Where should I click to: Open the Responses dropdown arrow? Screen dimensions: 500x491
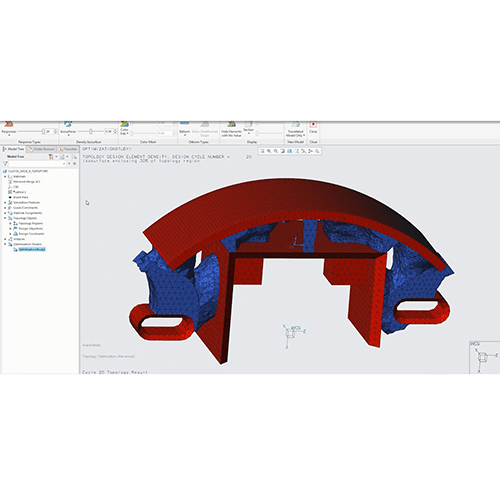9,135
